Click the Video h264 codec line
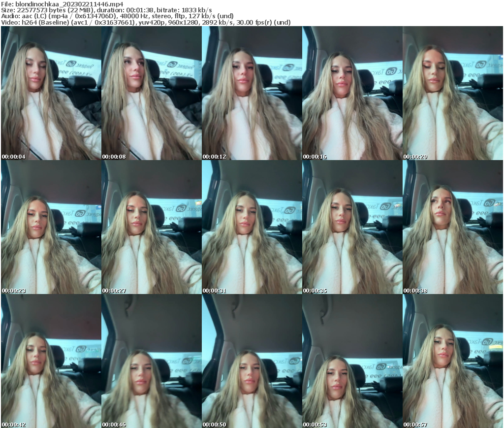Viewport: 504px width, 428px height. point(146,22)
